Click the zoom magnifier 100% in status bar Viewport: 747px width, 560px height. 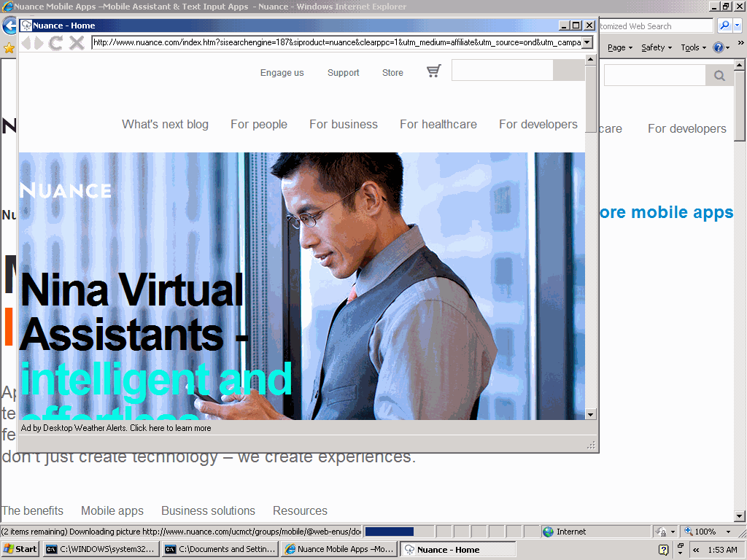700,532
